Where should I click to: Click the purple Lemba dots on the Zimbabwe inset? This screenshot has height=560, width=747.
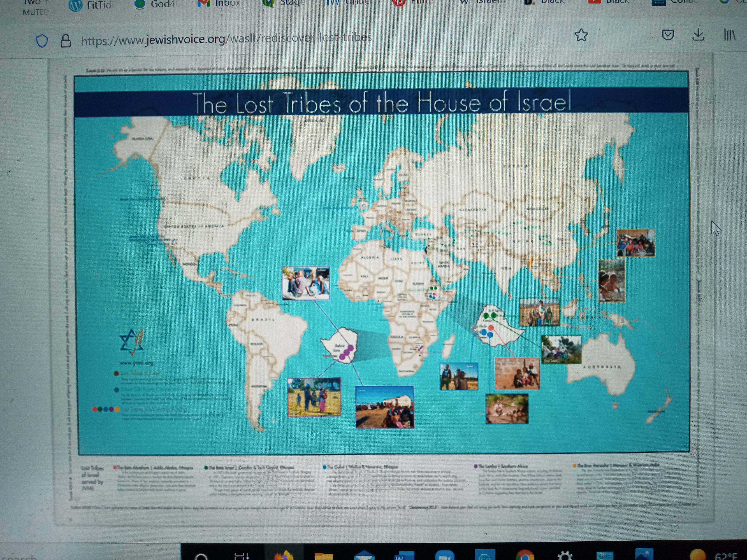(x=347, y=352)
